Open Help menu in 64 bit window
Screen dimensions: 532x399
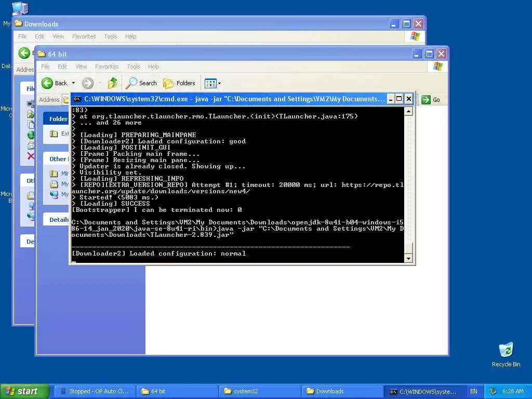click(153, 66)
